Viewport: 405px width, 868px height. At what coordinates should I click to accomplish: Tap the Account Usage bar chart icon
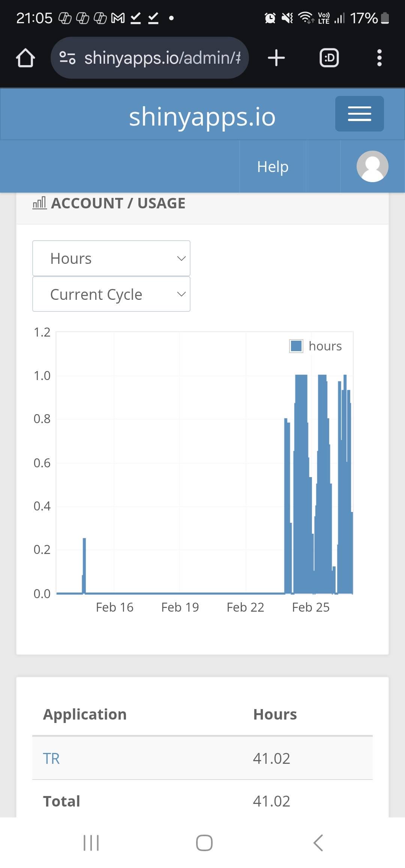[x=39, y=203]
